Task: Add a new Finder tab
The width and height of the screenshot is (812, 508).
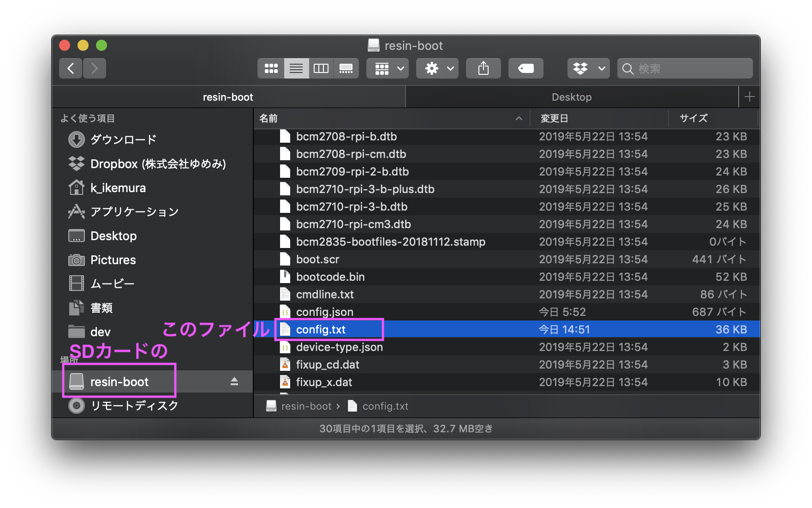Action: [x=750, y=97]
